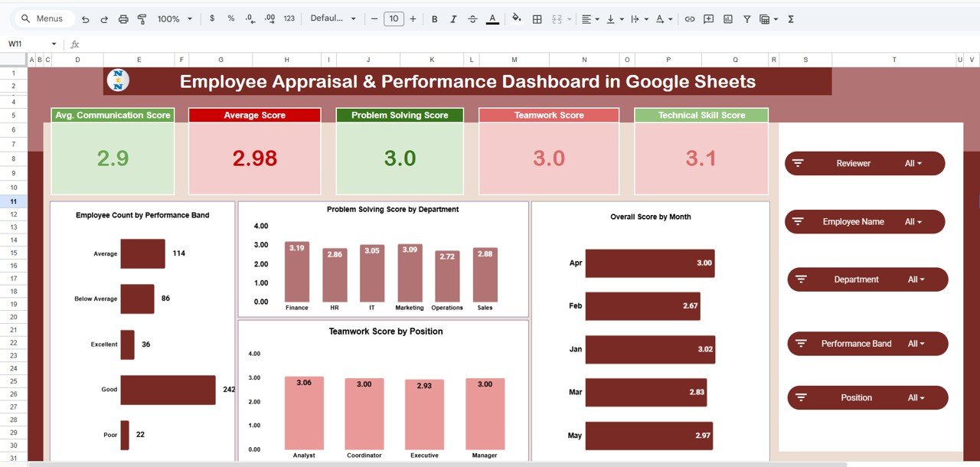Image resolution: width=980 pixels, height=467 pixels.
Task: Create a filter
Action: [x=746, y=18]
